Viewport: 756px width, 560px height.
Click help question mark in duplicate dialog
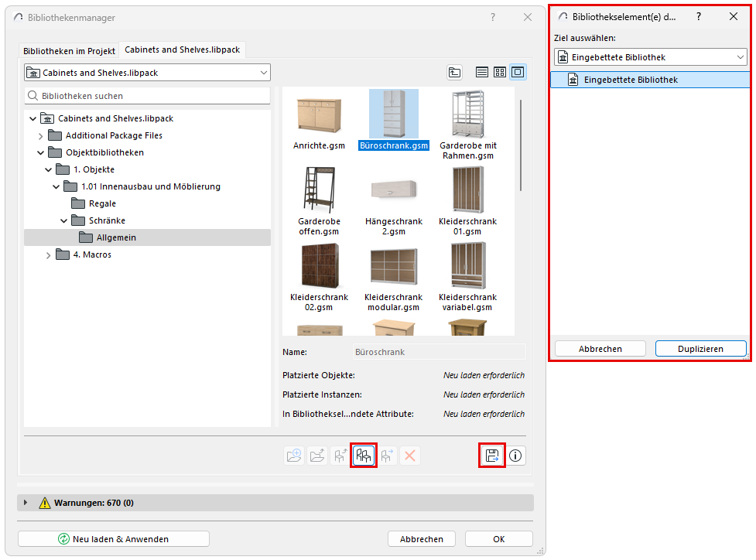(699, 16)
